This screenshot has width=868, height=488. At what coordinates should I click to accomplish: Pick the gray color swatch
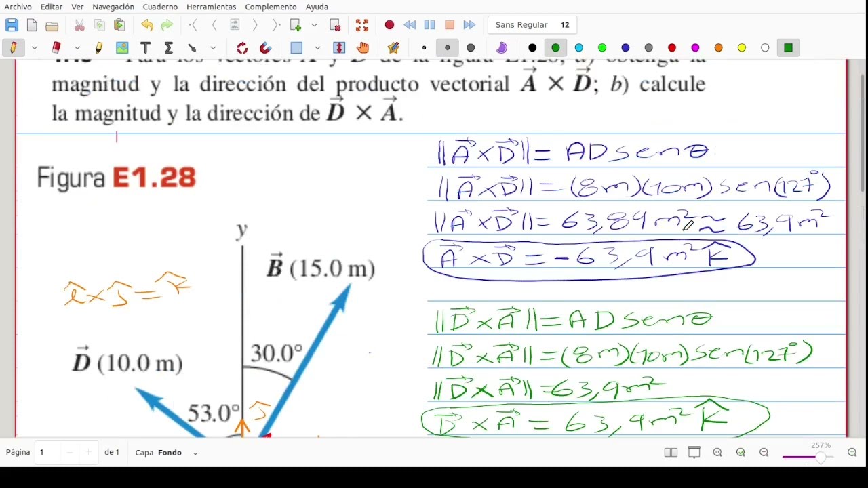click(x=649, y=47)
